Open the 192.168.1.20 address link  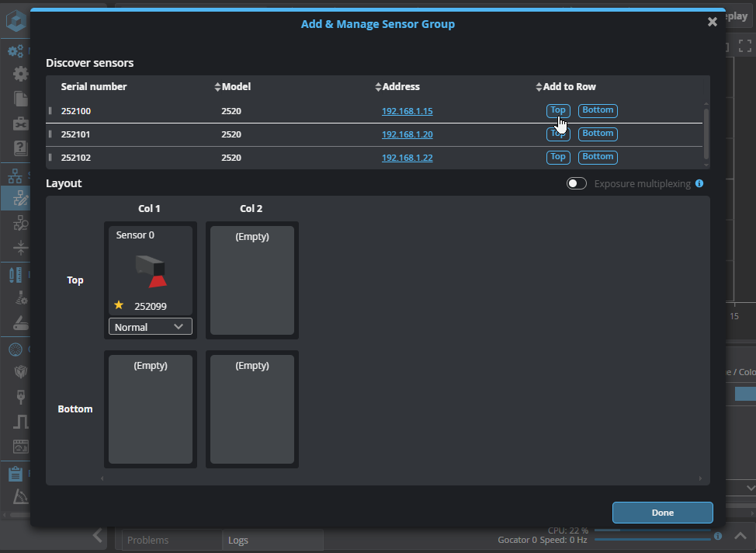point(407,134)
